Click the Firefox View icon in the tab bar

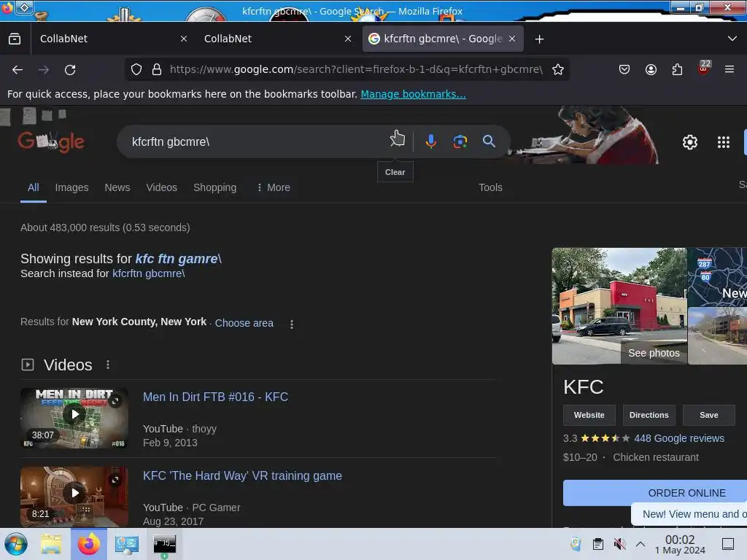[x=15, y=39]
